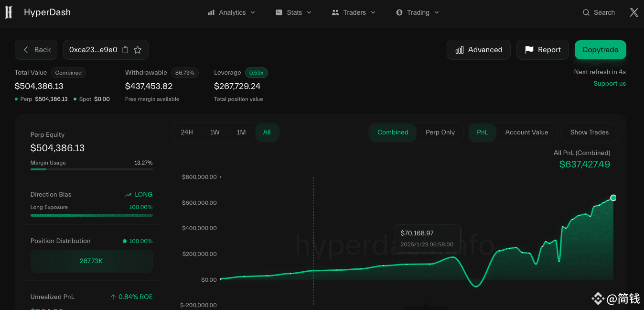Click the 267.73K position distribution bar

(x=92, y=261)
